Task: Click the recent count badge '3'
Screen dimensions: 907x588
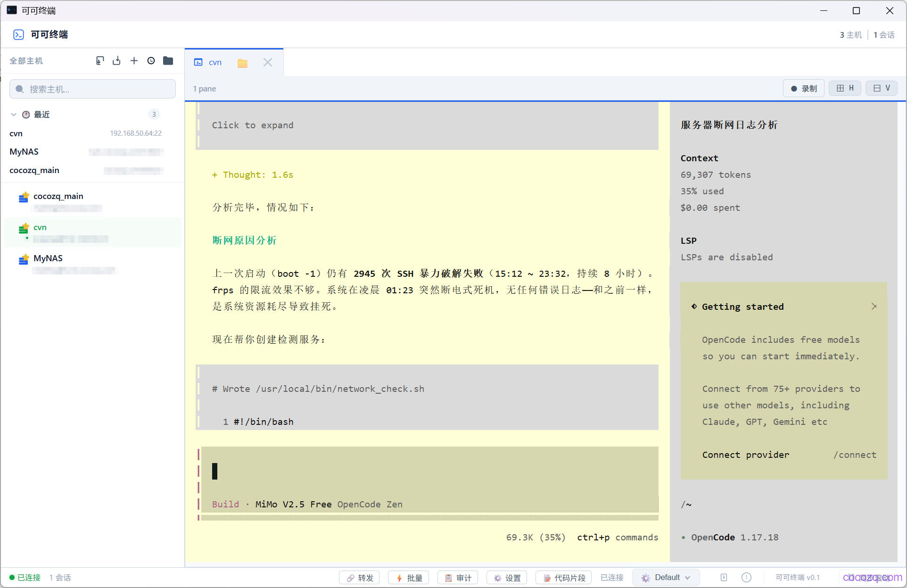Action: (x=154, y=115)
